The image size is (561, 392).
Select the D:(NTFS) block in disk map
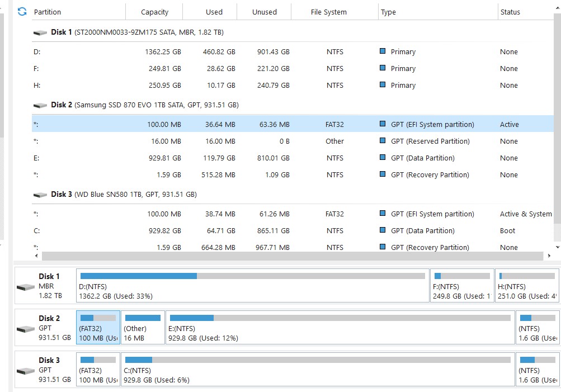[x=252, y=286]
